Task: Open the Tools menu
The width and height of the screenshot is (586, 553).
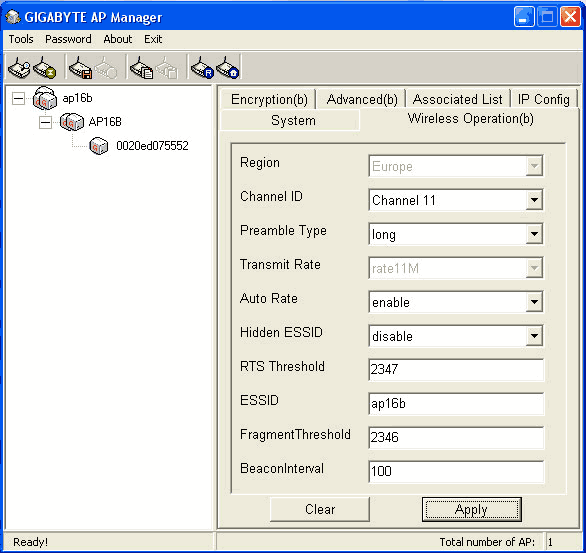Action: (x=21, y=39)
